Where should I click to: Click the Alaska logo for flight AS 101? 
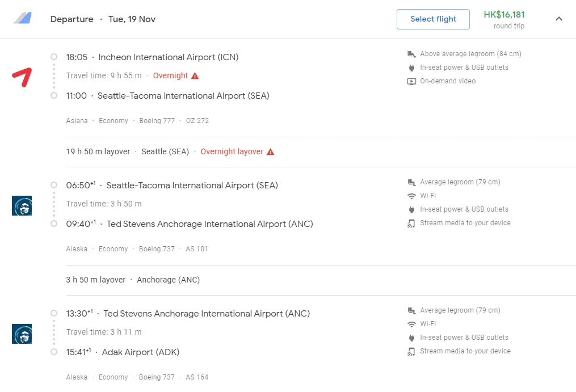(x=22, y=205)
